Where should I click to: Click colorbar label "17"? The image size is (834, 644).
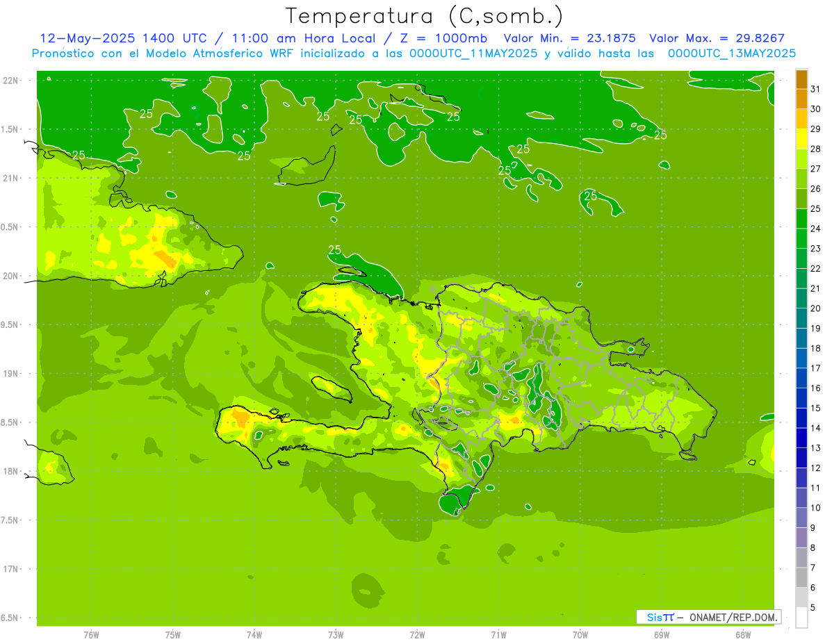point(816,368)
